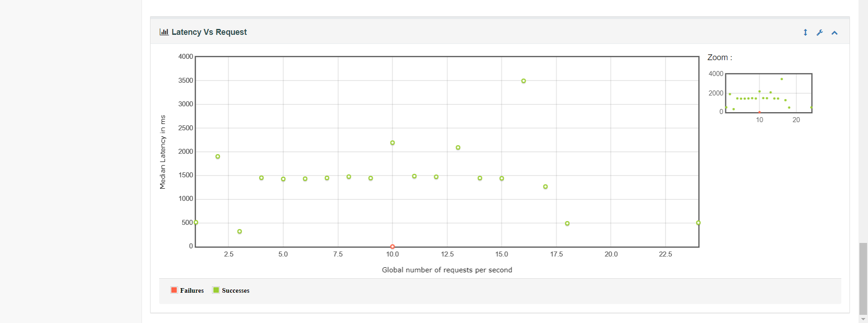Click the red Failures legend square
The height and width of the screenshot is (323, 868).
pos(174,290)
